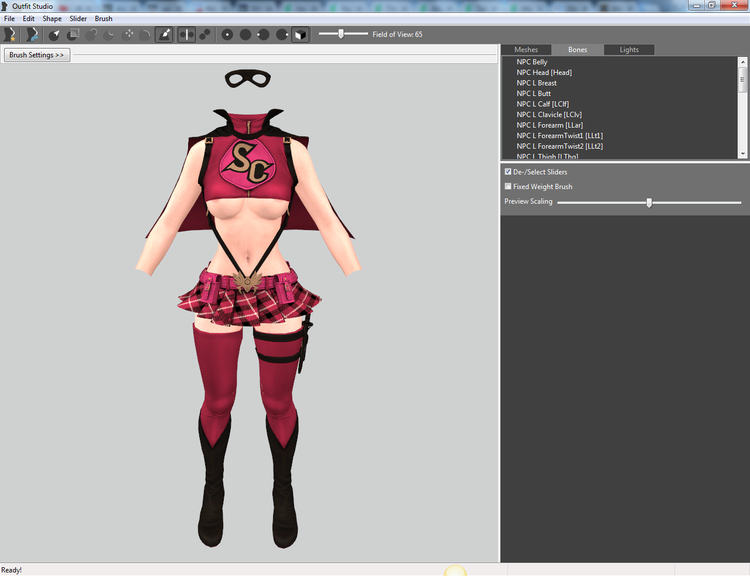Open the Edit menu
Viewport: 750px width, 576px height.
tap(29, 19)
